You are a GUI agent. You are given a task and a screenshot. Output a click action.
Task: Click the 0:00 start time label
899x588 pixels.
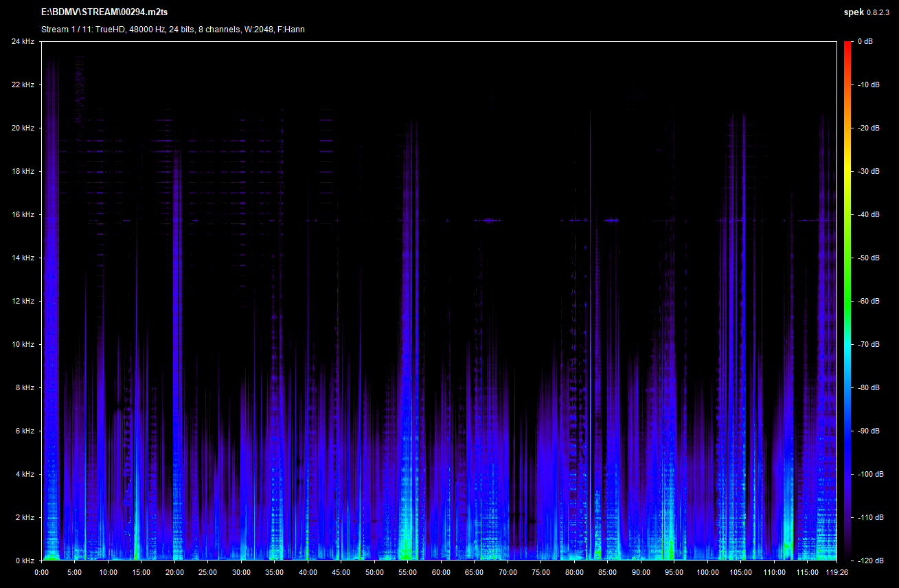click(x=41, y=572)
